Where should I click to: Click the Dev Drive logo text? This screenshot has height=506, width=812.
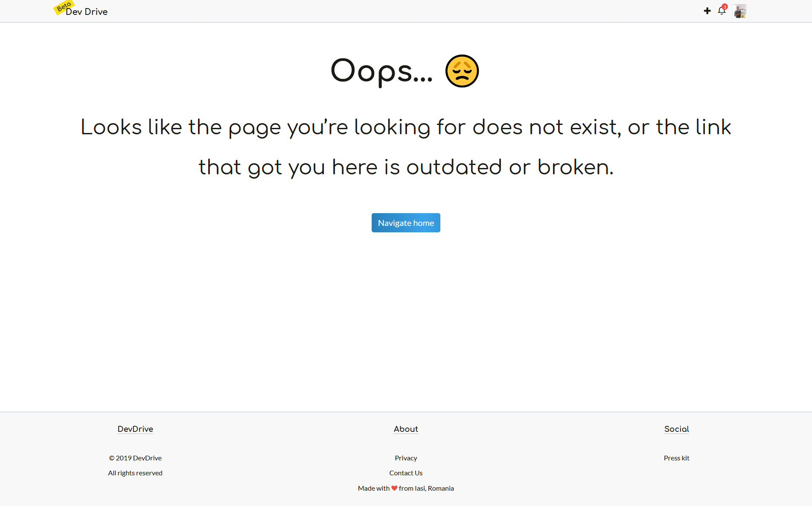pyautogui.click(x=87, y=12)
